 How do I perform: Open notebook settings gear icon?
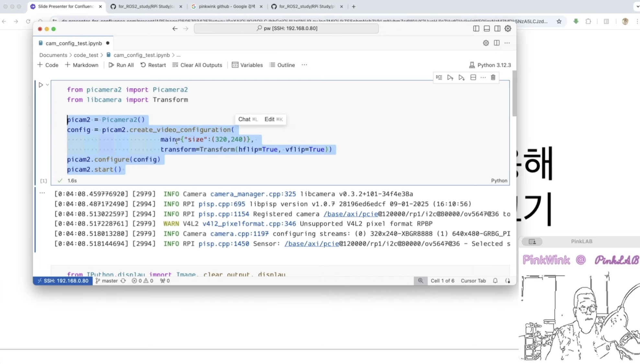[x=486, y=43]
